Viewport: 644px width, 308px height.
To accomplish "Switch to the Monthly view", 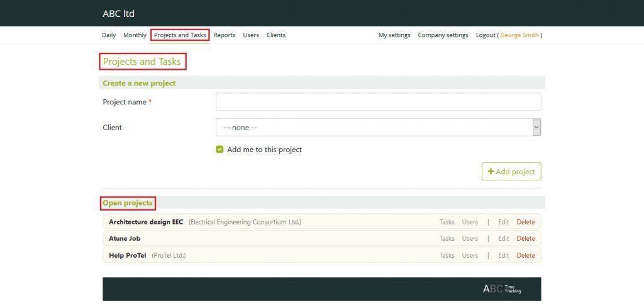I will 135,35.
